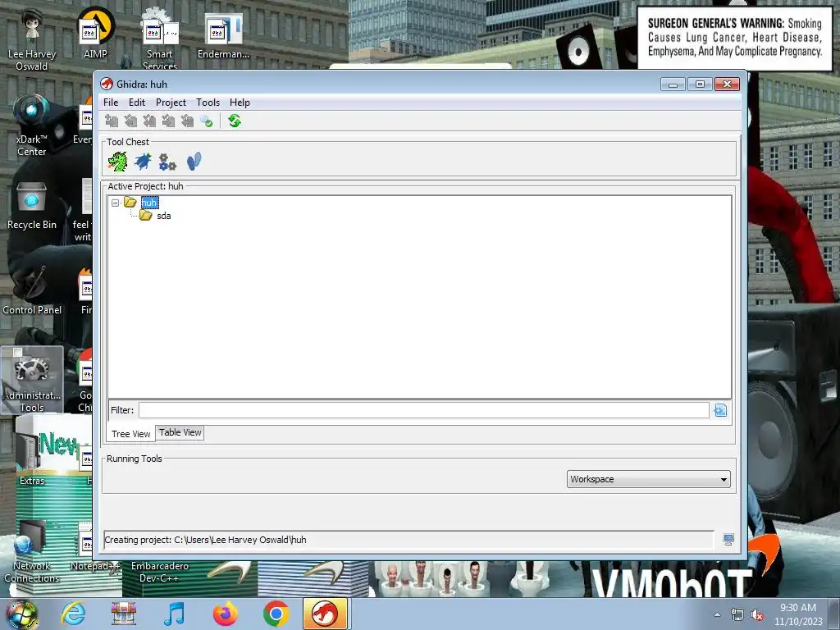Click the Update Checked Out File toolbar icon
This screenshot has height=630, width=840.
149,121
